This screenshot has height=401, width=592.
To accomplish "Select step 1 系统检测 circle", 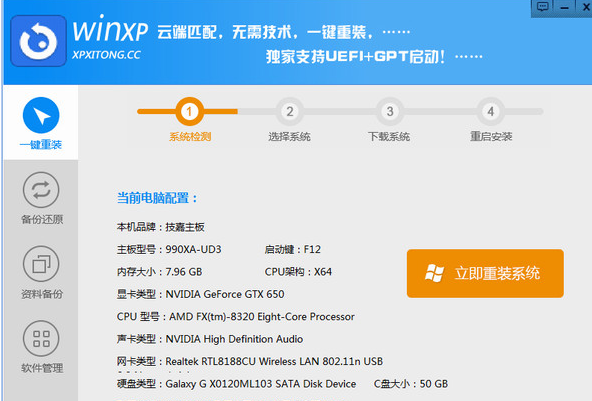I will click(189, 111).
